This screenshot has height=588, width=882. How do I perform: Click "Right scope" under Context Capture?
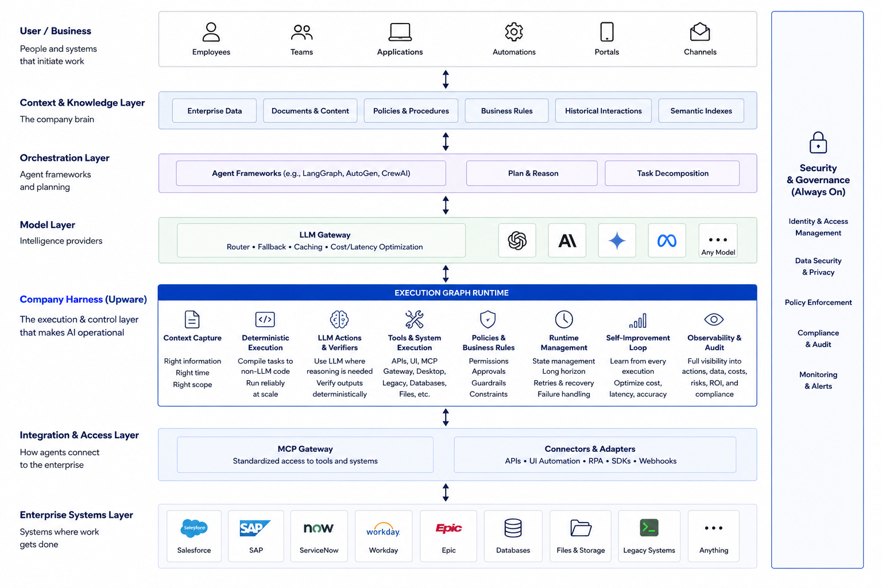click(192, 385)
